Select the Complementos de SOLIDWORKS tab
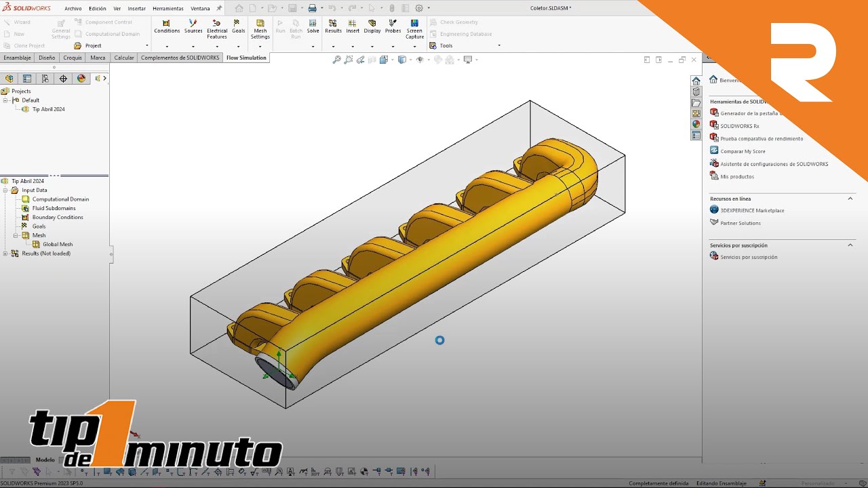Screen dimensions: 868x488 [180, 58]
